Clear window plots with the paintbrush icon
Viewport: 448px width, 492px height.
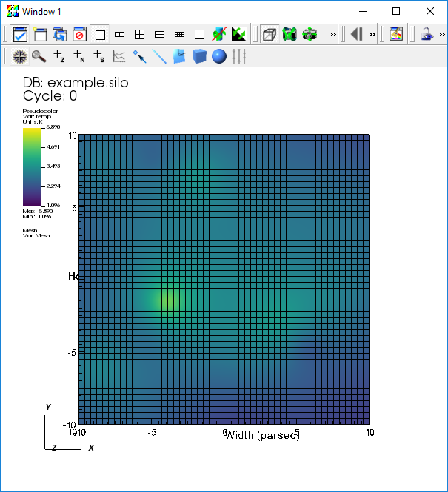click(x=396, y=34)
